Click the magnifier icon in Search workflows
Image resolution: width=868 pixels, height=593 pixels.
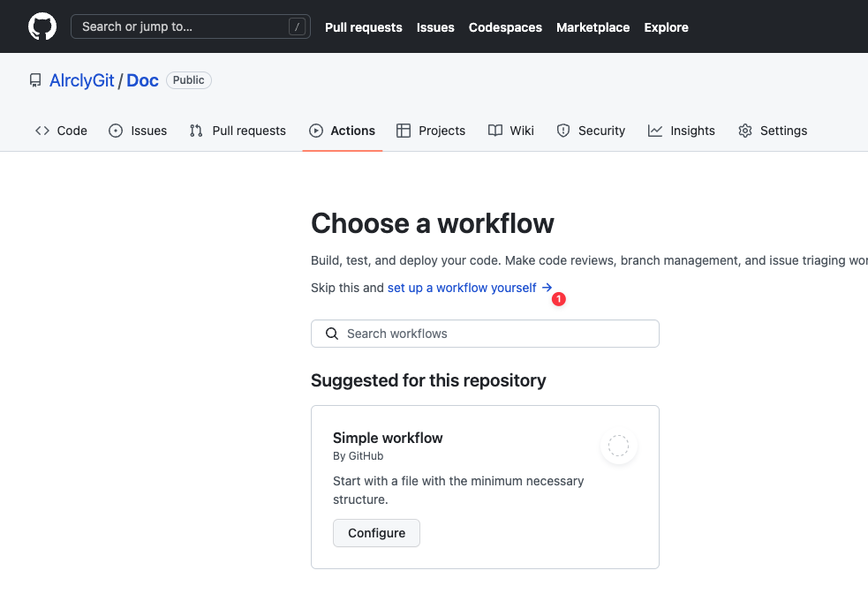(332, 334)
